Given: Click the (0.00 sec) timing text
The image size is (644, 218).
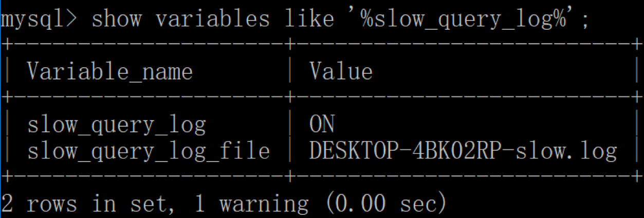Looking at the screenshot, I should pyautogui.click(x=386, y=204).
